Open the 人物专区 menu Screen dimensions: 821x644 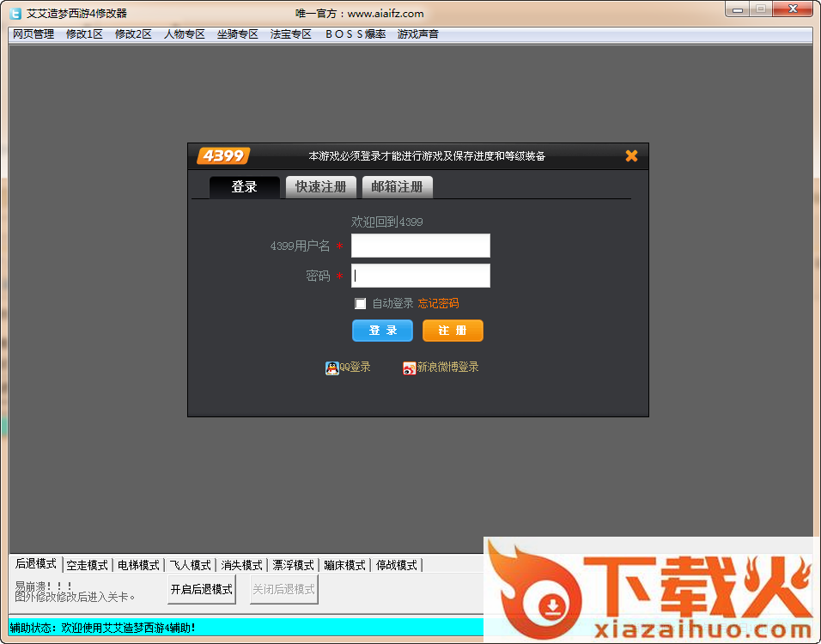pyautogui.click(x=185, y=34)
